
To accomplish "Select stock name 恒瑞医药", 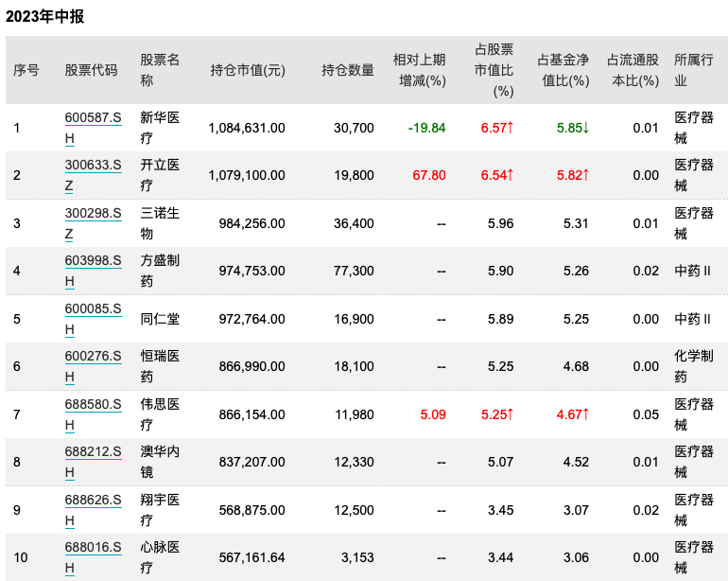I will tap(160, 367).
